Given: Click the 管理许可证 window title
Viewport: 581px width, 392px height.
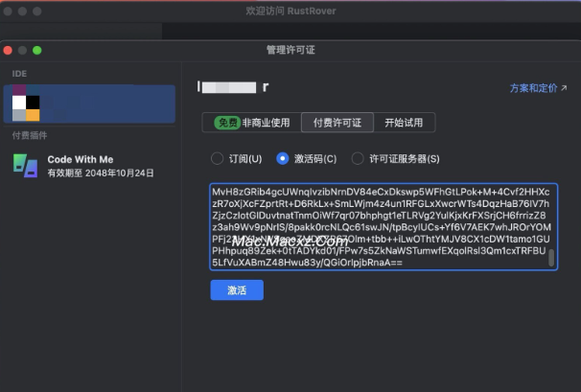Looking at the screenshot, I should [290, 50].
